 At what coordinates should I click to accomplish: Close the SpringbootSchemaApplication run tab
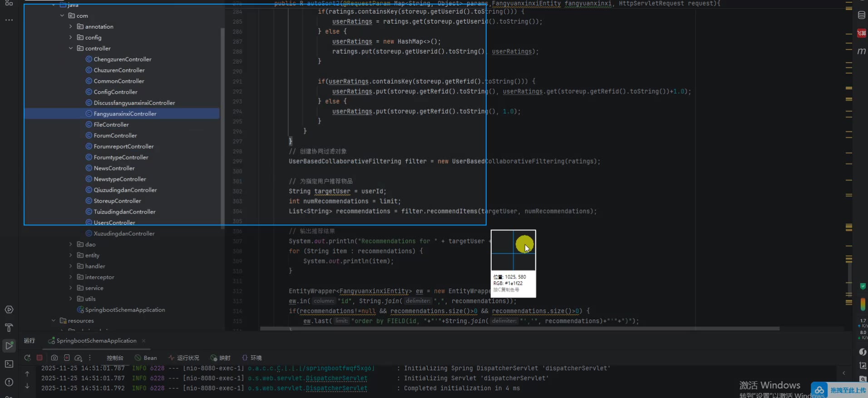click(144, 341)
